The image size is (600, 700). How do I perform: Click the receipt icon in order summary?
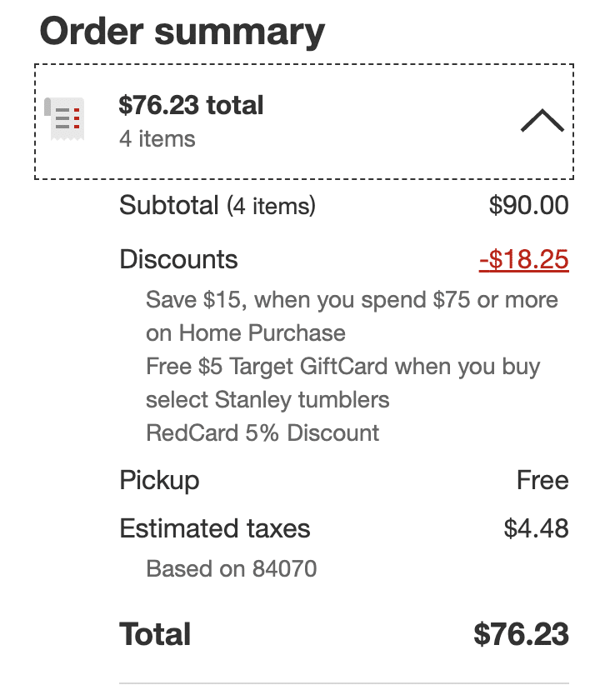[67, 118]
